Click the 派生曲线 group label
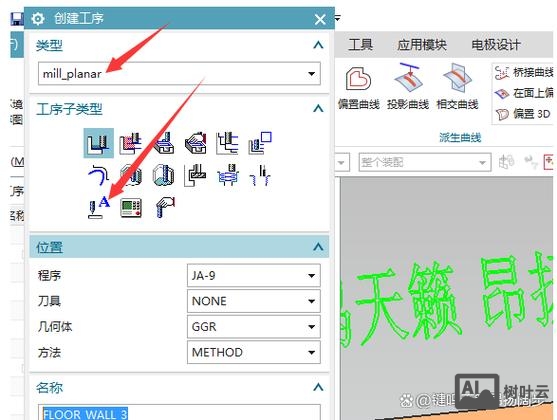 460,138
